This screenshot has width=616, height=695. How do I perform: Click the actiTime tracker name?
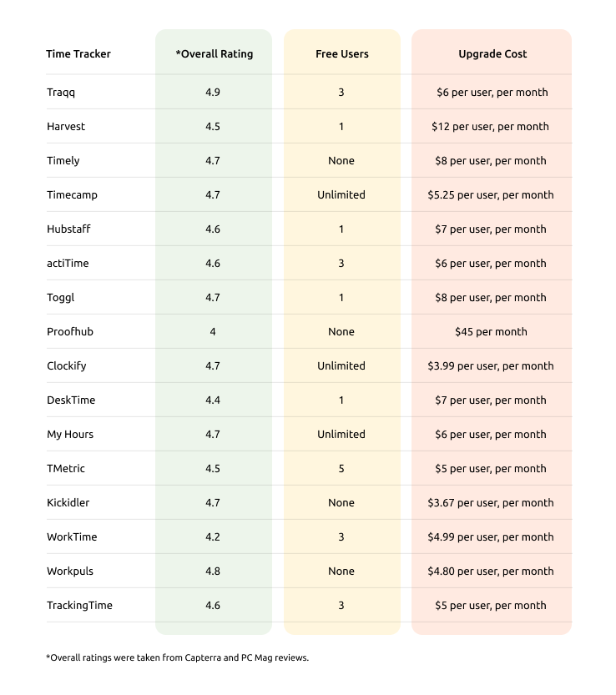[68, 264]
